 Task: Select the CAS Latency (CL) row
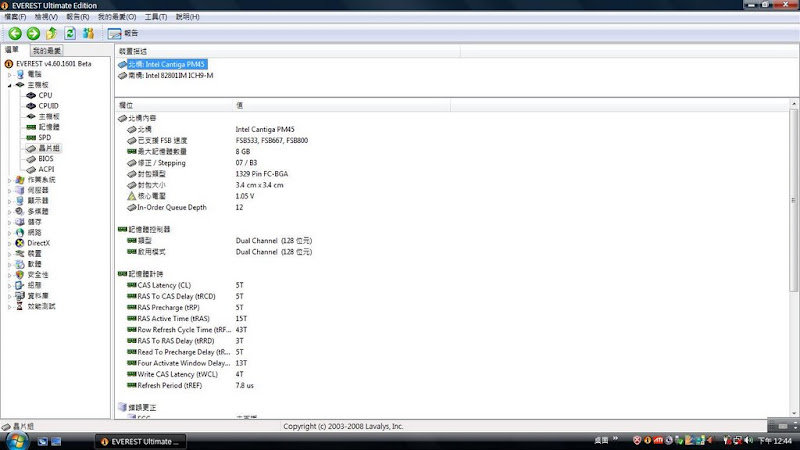164,285
